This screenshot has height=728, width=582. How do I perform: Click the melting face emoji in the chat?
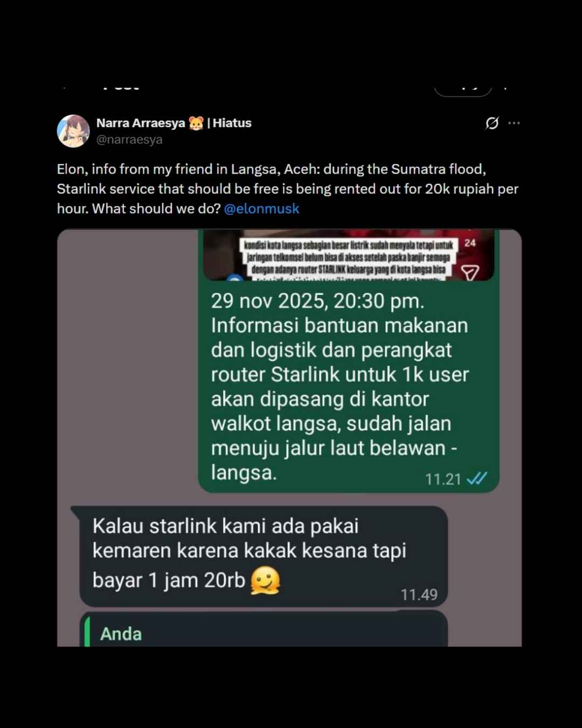[x=266, y=580]
